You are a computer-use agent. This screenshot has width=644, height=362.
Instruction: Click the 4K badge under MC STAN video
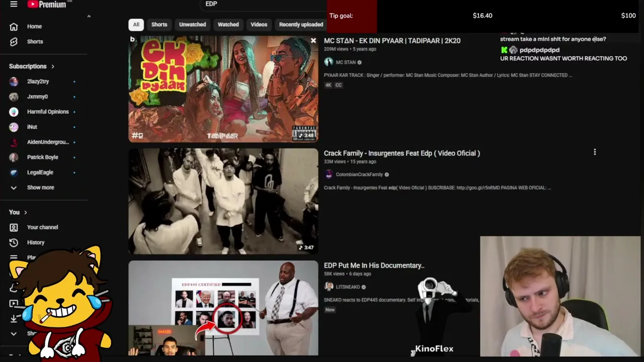click(x=329, y=85)
